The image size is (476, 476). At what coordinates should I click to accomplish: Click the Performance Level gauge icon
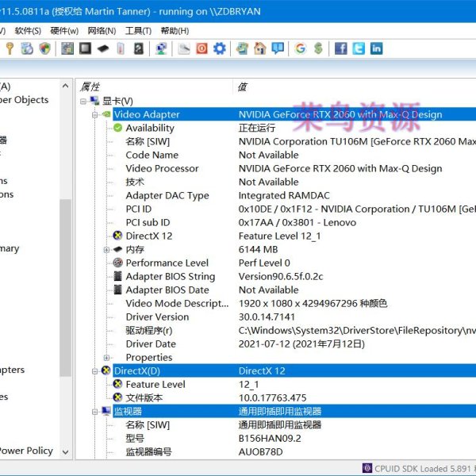[x=117, y=263]
